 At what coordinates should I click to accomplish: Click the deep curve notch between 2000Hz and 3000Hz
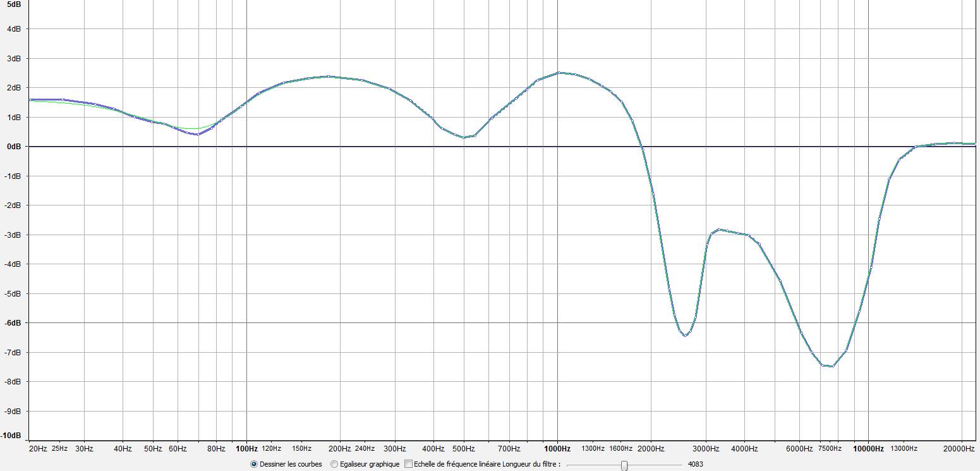point(685,336)
